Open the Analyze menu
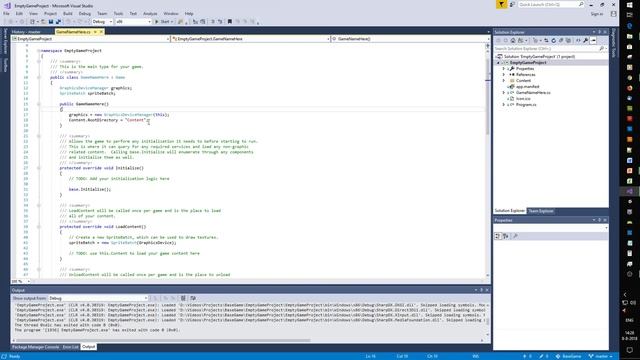Image resolution: width=640 pixels, height=360 pixels. 150,13
